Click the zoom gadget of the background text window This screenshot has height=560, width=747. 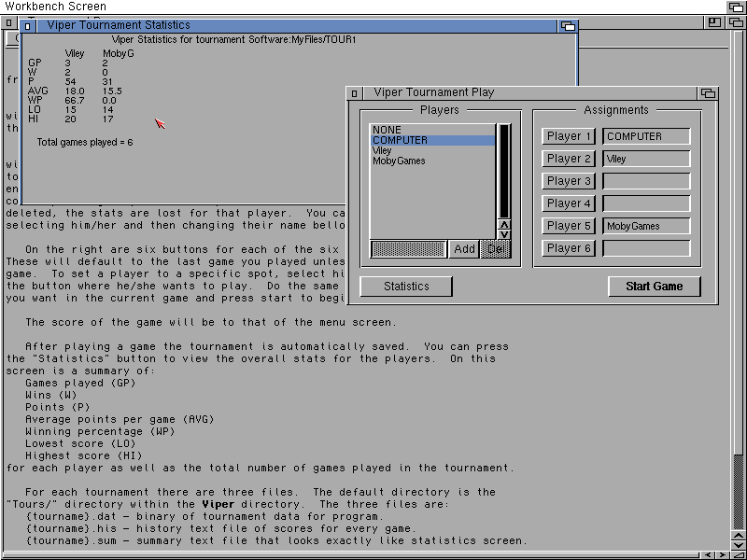point(714,22)
